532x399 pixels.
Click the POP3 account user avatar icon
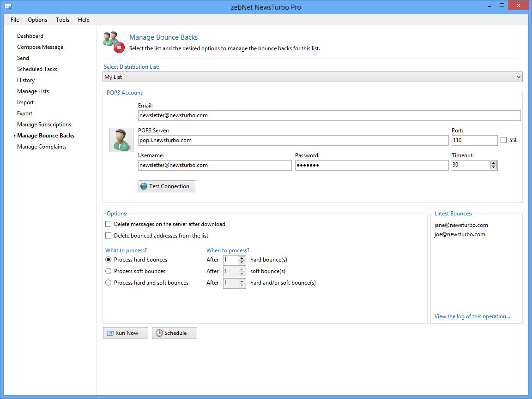coord(121,140)
